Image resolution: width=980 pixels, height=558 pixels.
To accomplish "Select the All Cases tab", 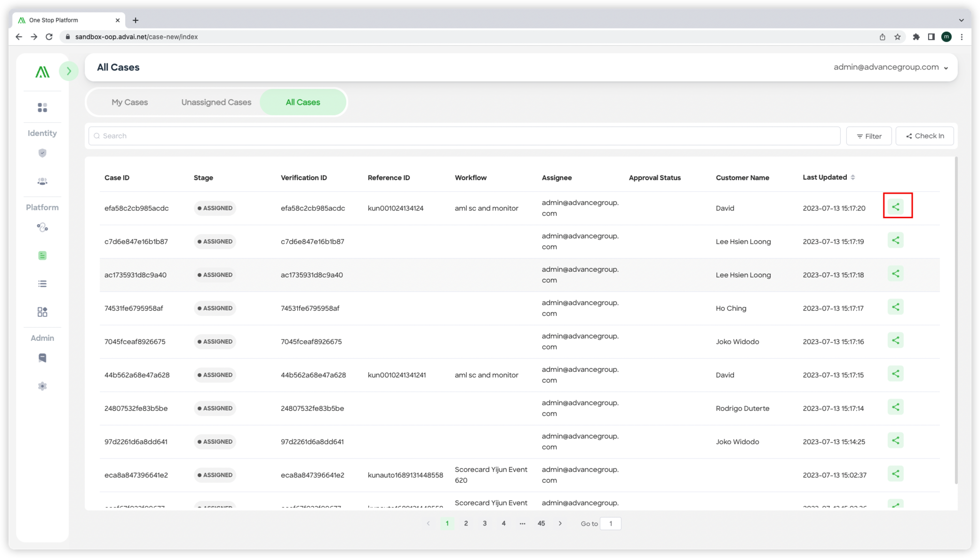I will [x=303, y=102].
